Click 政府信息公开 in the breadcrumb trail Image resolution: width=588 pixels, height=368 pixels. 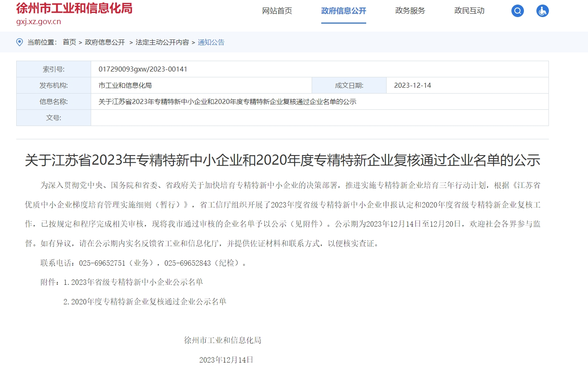click(x=105, y=42)
